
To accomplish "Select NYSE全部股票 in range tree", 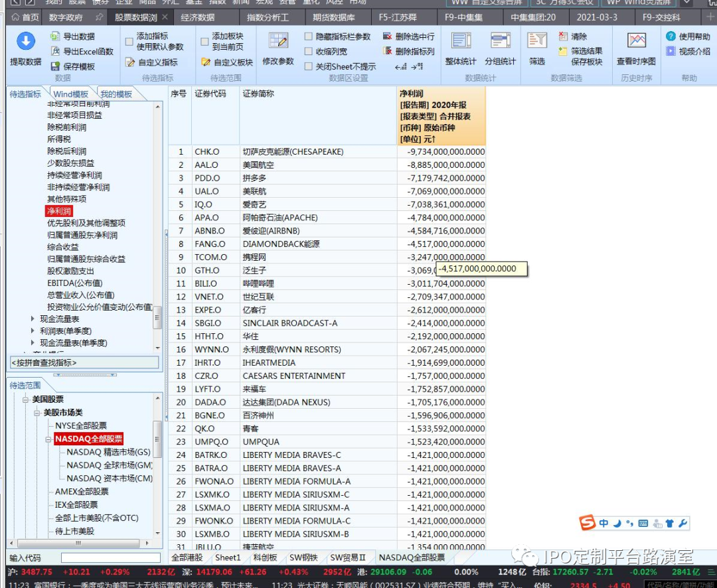I will (x=81, y=425).
